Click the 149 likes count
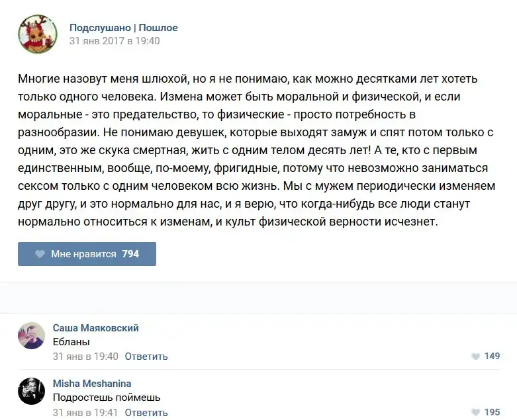This screenshot has width=517, height=420. 493,357
